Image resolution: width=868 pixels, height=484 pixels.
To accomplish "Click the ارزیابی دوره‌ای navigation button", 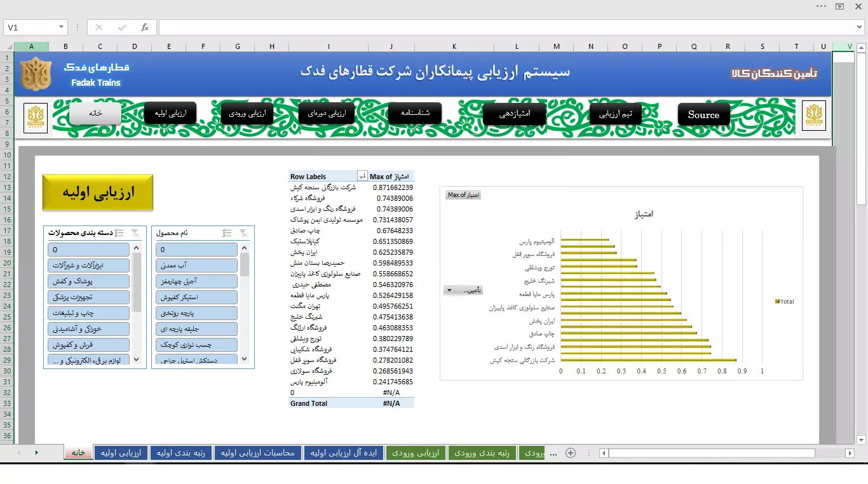I will tap(327, 113).
